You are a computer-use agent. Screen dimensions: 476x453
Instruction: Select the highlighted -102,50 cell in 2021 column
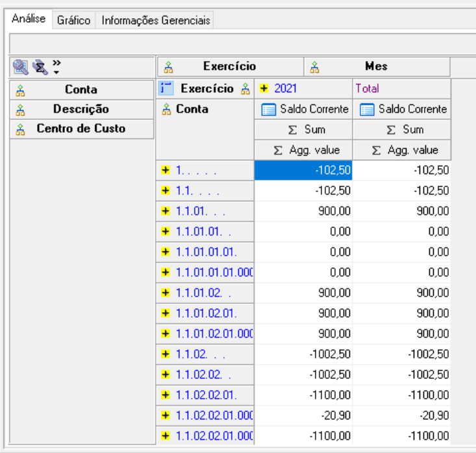pos(303,170)
